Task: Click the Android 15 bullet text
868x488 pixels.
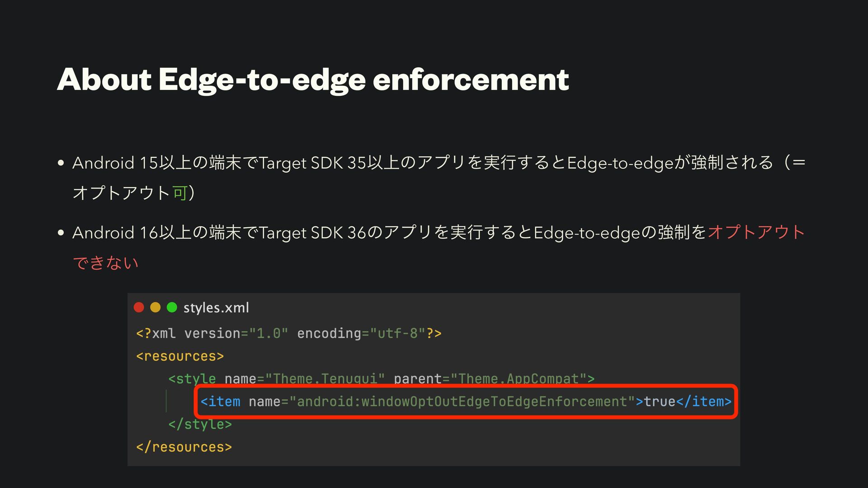Action: [x=439, y=178]
